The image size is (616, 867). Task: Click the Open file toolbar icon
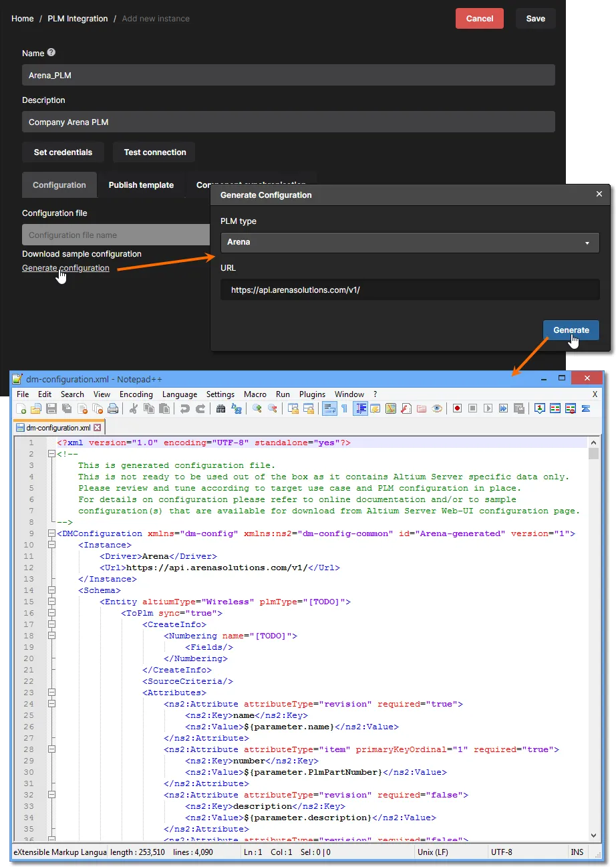click(x=36, y=408)
